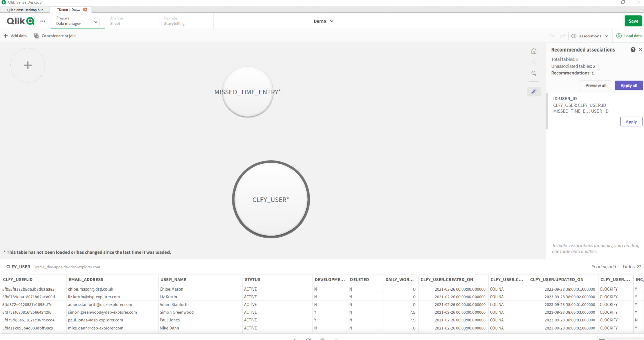The image size is (644, 340).
Task: Click the DAILY_WOR... column header
Action: click(x=400, y=279)
